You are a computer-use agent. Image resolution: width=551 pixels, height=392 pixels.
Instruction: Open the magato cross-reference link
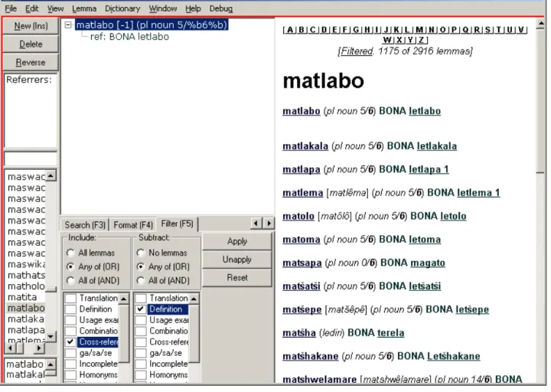tap(428, 263)
